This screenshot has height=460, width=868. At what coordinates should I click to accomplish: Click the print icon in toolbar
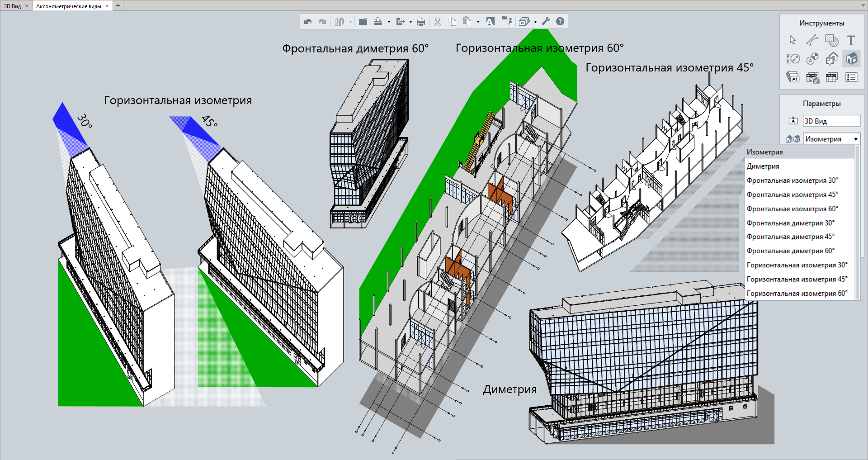click(x=421, y=21)
